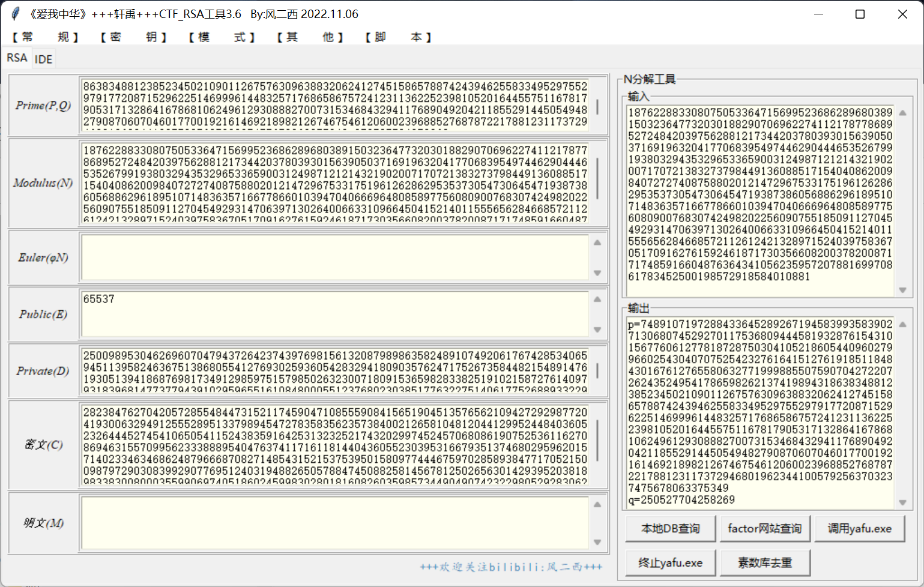Switch to the IDE tab
The image size is (924, 587).
[x=43, y=59]
